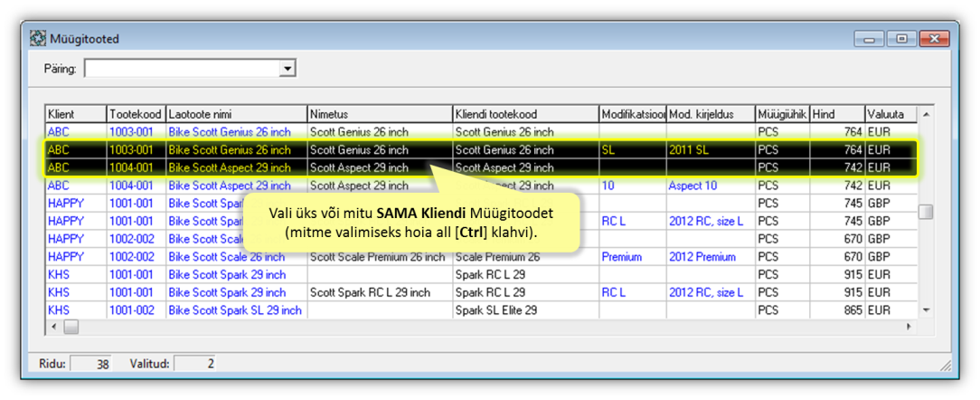Select the 'SL' modification cell

click(x=633, y=150)
